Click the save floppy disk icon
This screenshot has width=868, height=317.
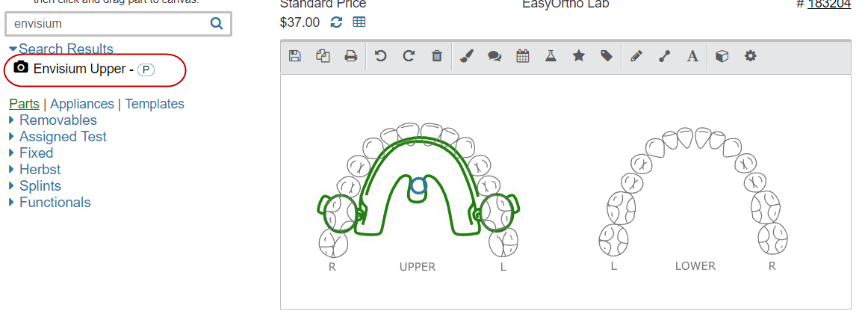(x=295, y=55)
